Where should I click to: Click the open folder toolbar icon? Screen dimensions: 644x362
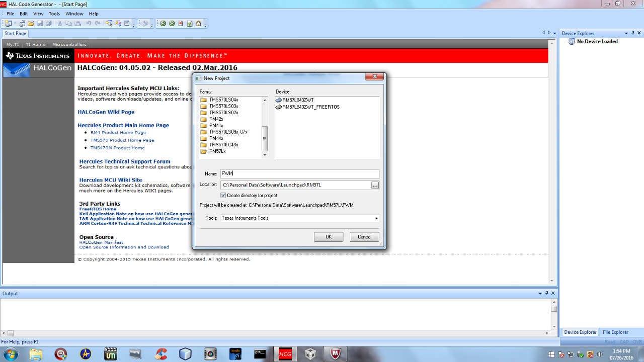[31, 24]
